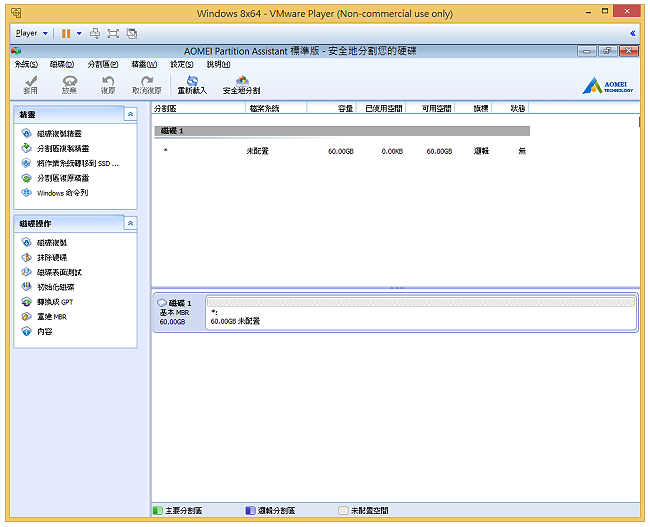Click the 檔案系統 column header
650x527 pixels.
coord(276,109)
